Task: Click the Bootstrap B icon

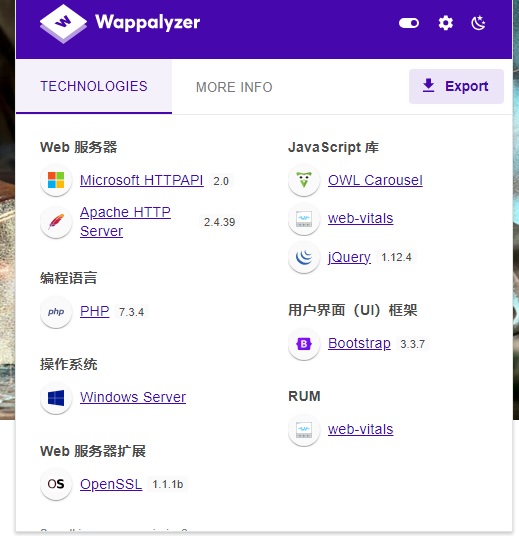Action: coord(304,344)
